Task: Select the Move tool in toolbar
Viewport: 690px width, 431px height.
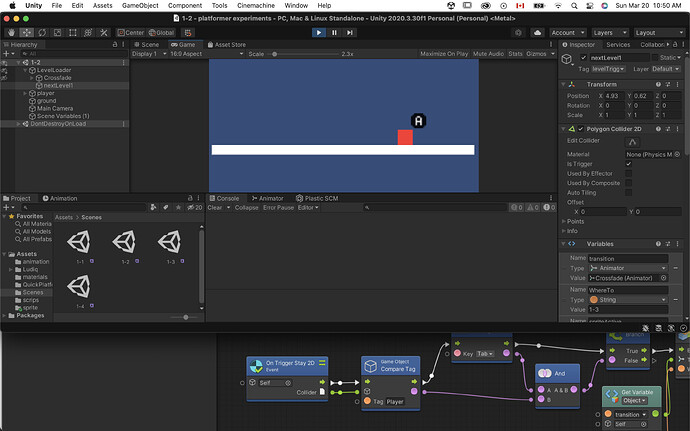Action: pos(26,33)
